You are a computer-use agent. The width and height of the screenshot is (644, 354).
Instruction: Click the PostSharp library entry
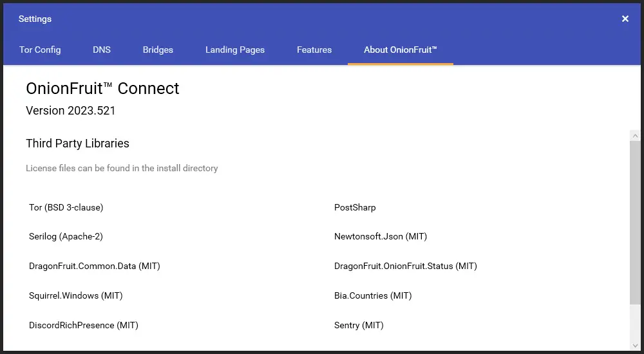click(x=355, y=207)
